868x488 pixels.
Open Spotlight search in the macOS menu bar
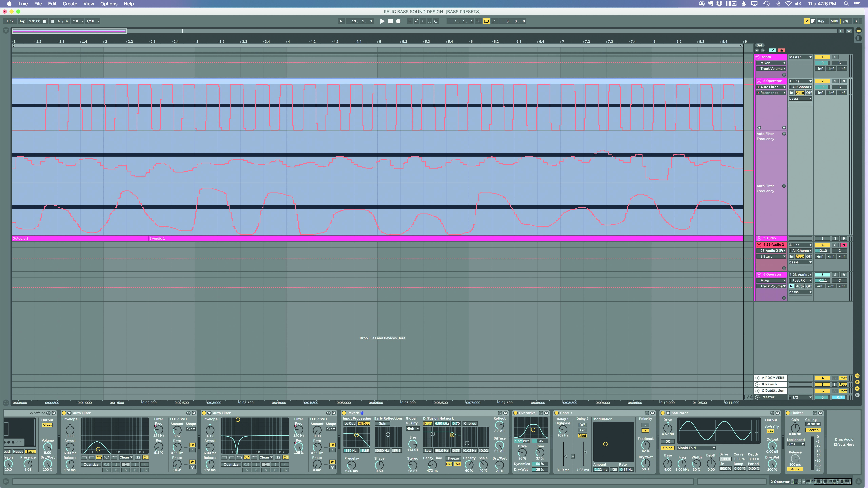846,4
